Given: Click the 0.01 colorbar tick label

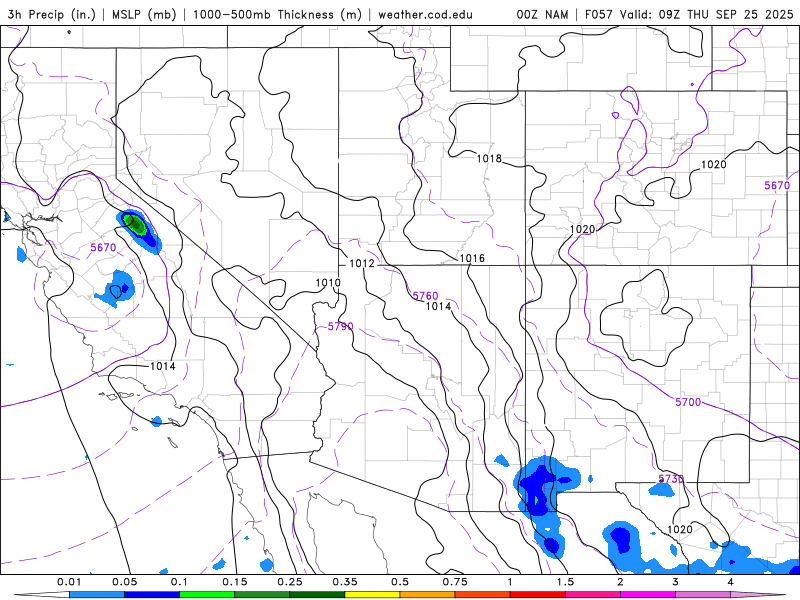Looking at the screenshot, I should point(69,582).
